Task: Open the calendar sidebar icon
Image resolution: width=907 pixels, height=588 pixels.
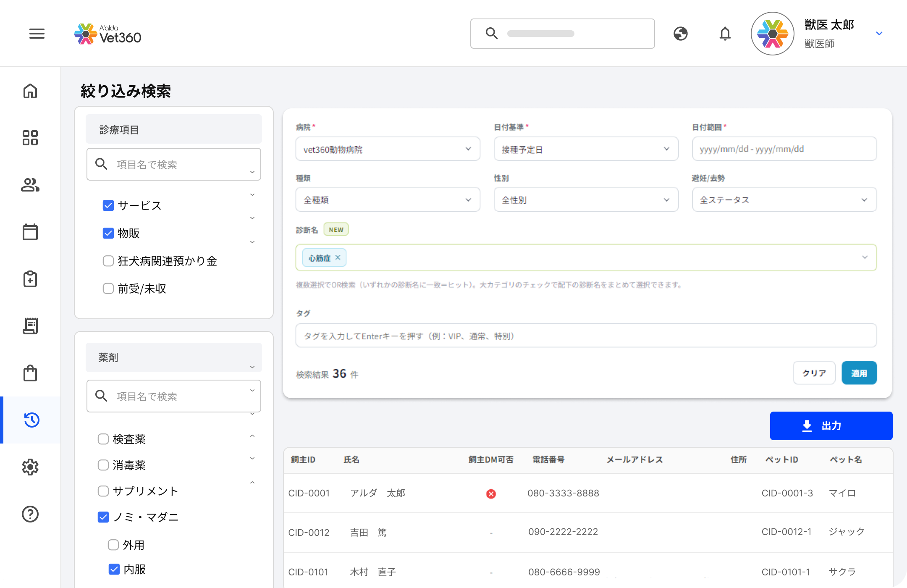Action: [x=30, y=232]
